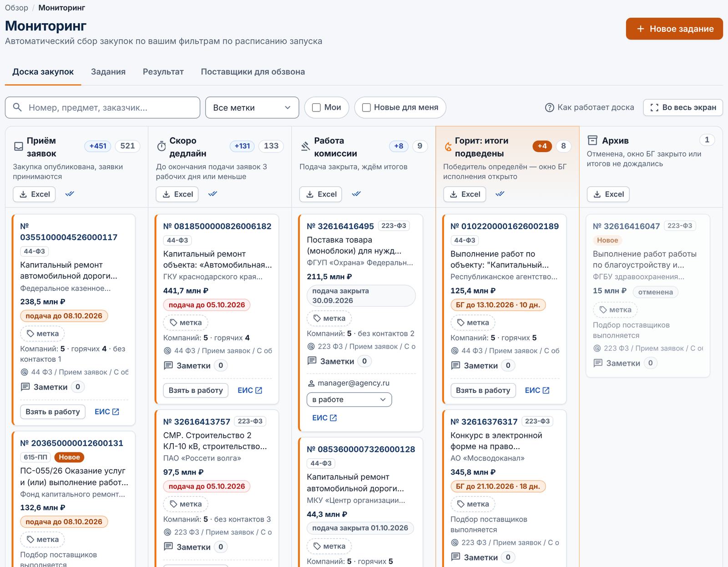Open the Все метки dropdown
728x567 pixels.
(252, 108)
